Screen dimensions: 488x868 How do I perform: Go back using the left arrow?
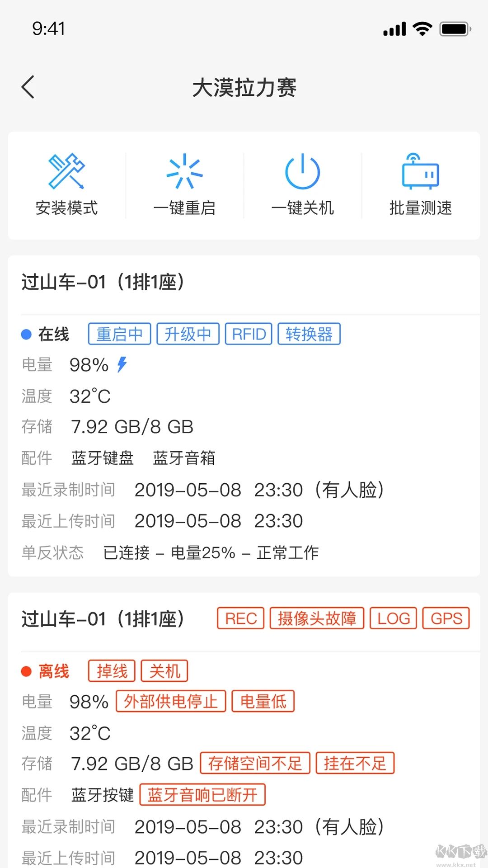(x=28, y=86)
